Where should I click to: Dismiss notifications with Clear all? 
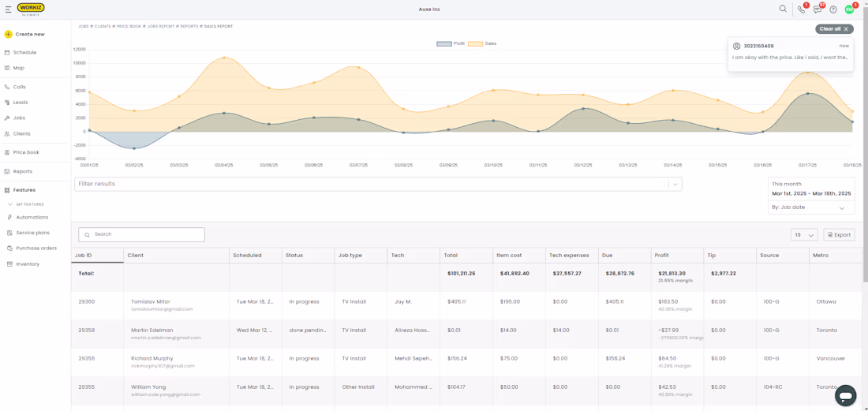(834, 28)
